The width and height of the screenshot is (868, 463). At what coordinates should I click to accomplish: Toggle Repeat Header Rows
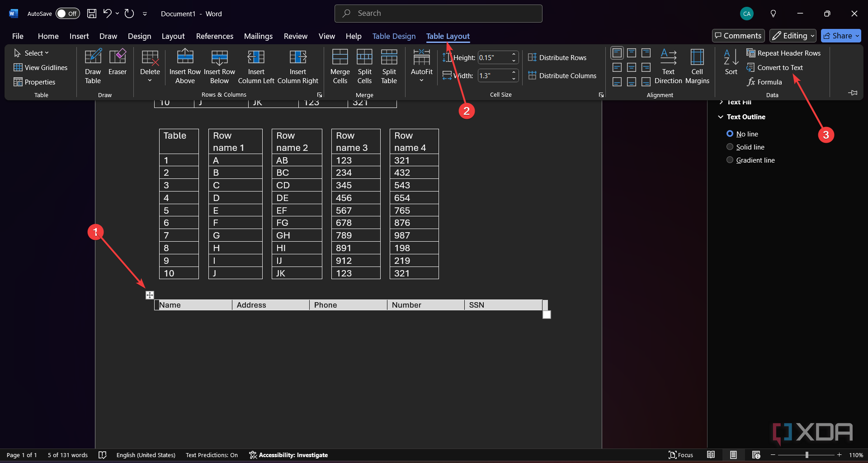783,53
